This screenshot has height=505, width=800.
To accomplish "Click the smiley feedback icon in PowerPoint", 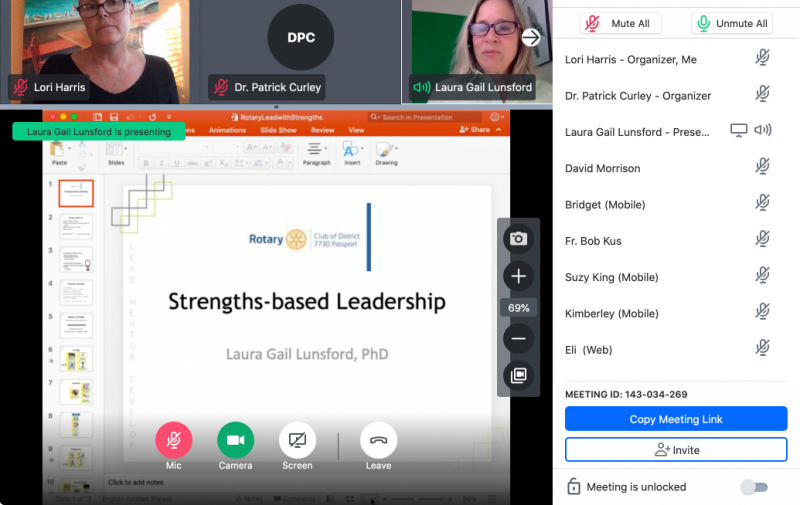I will click(x=494, y=117).
